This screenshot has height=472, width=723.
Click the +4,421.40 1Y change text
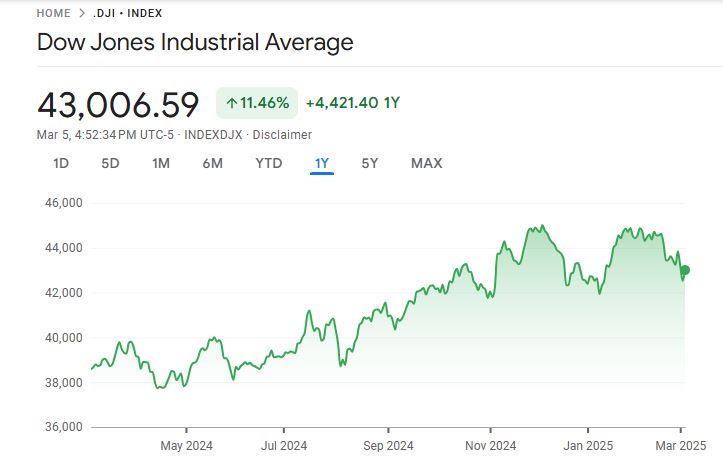point(353,103)
